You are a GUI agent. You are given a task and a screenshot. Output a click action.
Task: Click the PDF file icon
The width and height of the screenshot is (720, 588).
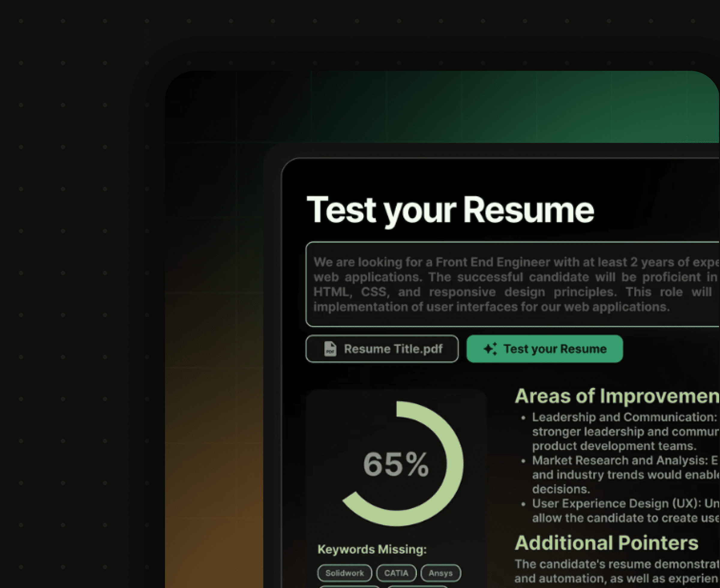pos(330,349)
